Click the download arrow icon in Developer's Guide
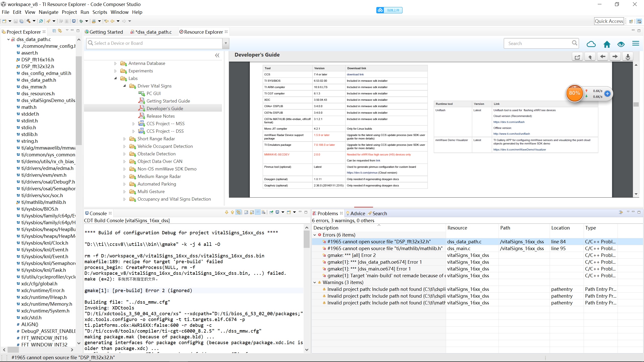Image resolution: width=644 pixels, height=362 pixels. [x=628, y=57]
